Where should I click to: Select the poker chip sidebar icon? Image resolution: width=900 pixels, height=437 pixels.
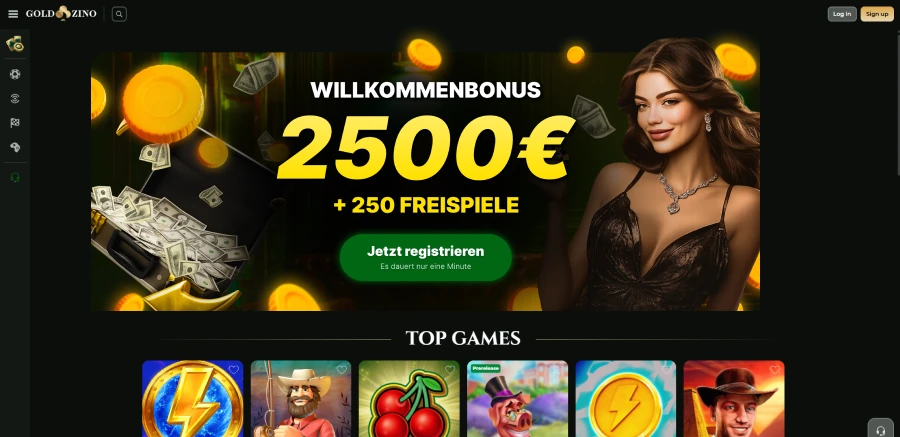pyautogui.click(x=15, y=74)
